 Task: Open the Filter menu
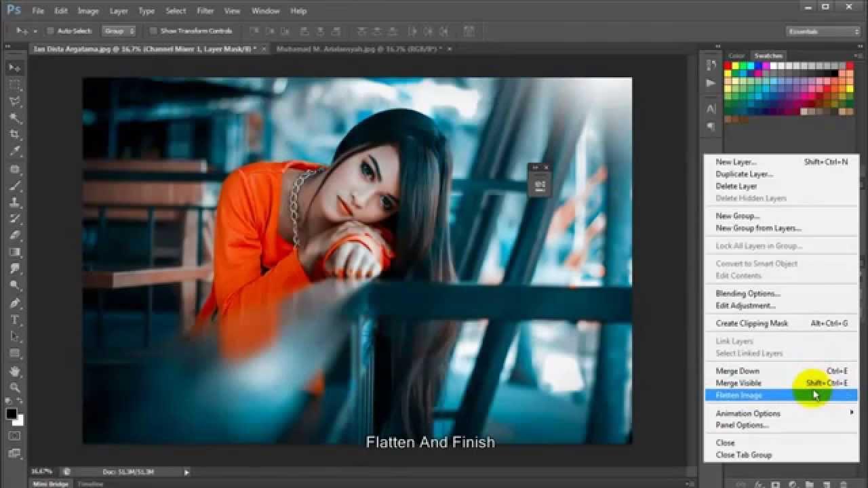click(205, 11)
